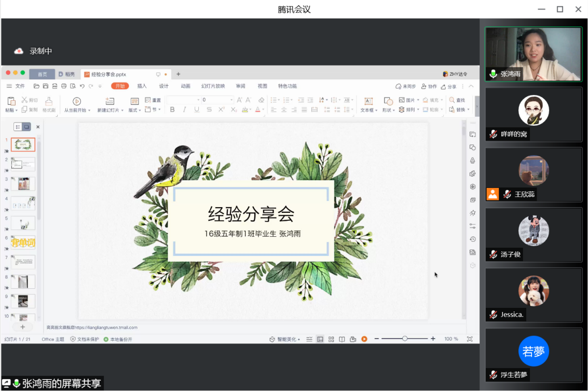Select the 背单词 slide thumbnail
Image resolution: width=588 pixels, height=391 pixels.
[x=23, y=242]
